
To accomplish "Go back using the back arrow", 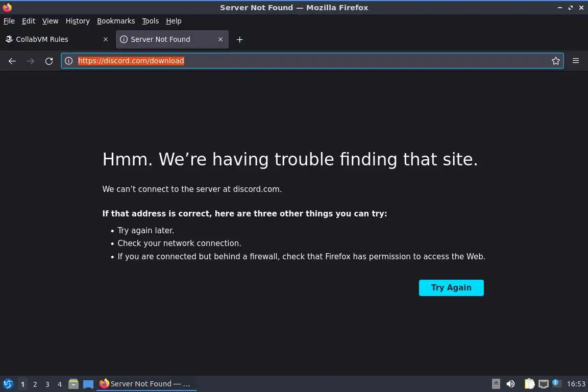I will (12, 61).
